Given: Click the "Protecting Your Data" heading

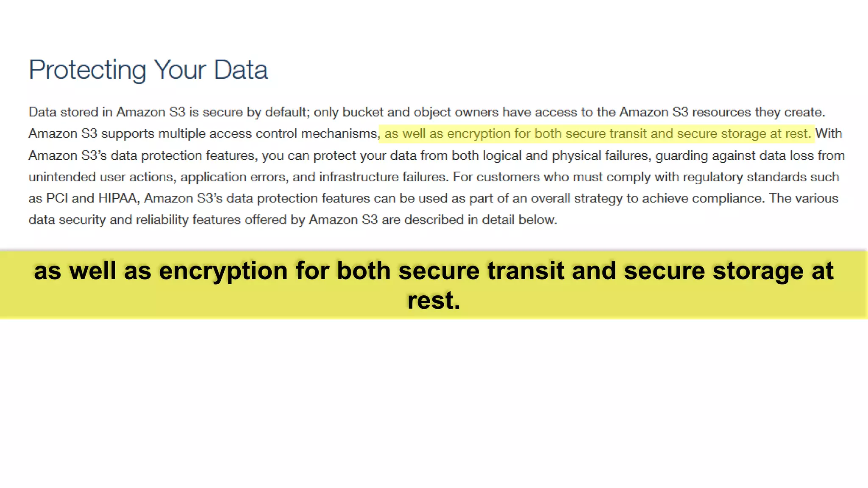Looking at the screenshot, I should point(148,70).
